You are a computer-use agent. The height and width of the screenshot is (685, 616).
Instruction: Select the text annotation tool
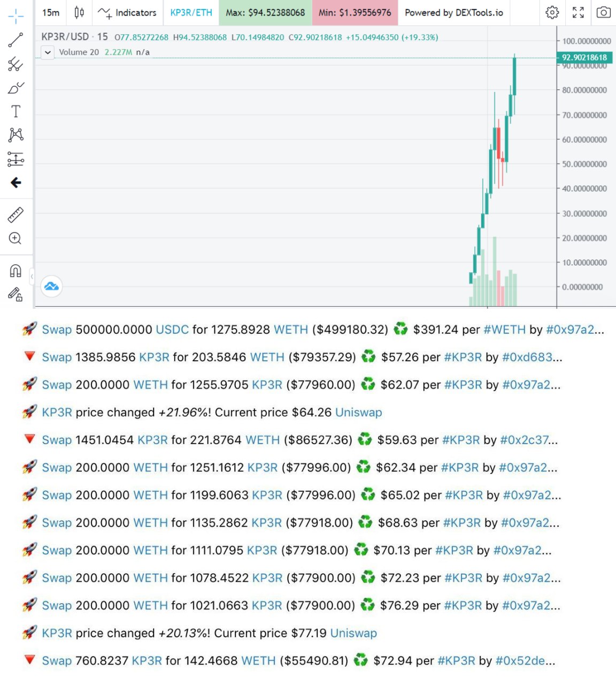pyautogui.click(x=16, y=111)
